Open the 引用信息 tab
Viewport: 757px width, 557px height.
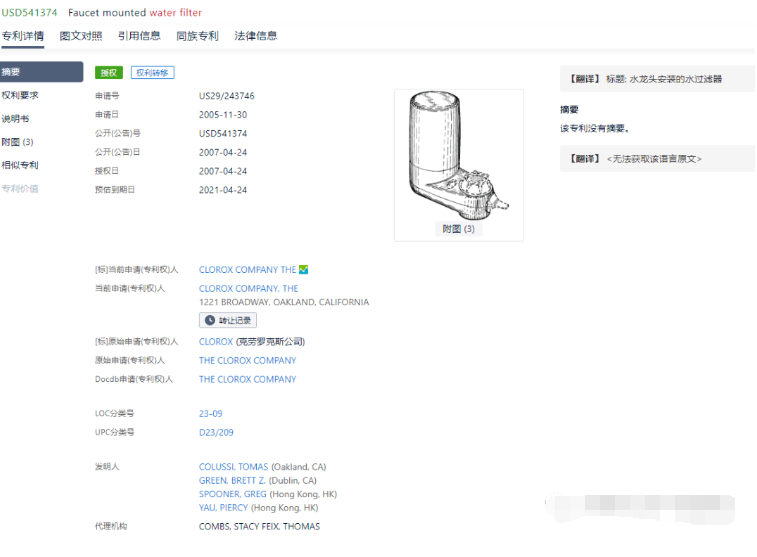click(x=139, y=36)
